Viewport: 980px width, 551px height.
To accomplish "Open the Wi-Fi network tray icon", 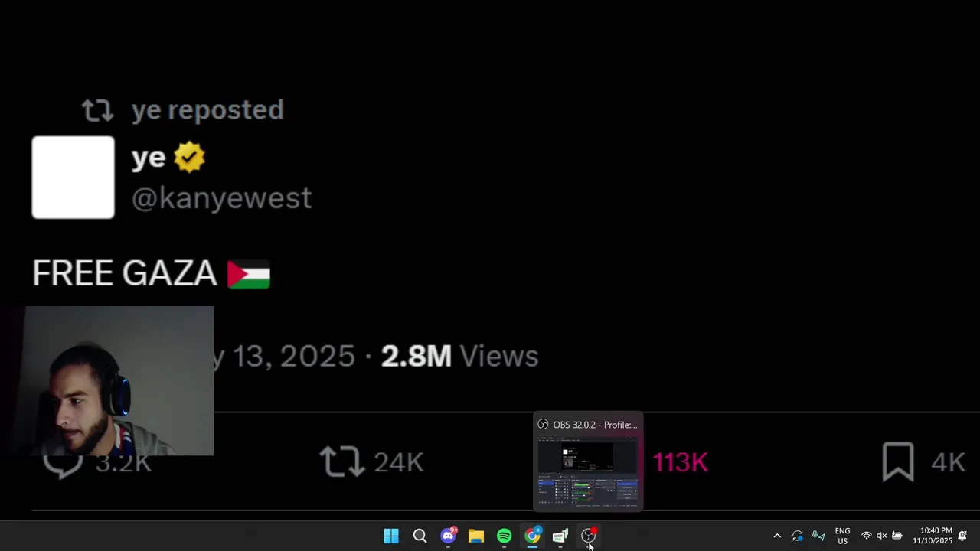I will [867, 536].
